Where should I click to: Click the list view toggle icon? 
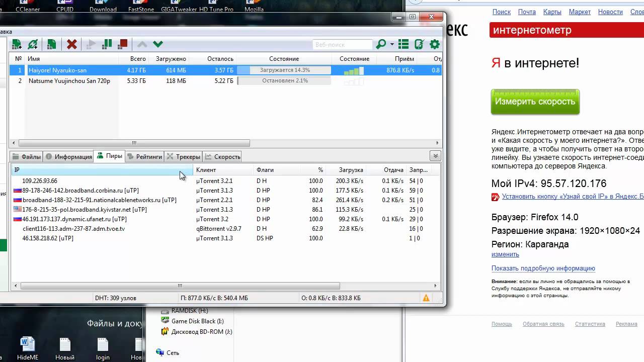[x=404, y=44]
